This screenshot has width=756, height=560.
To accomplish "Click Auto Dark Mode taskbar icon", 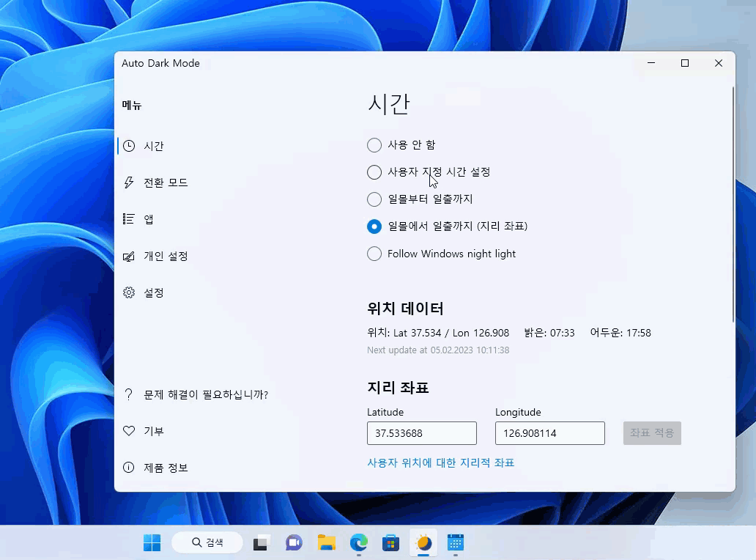I will point(424,543).
